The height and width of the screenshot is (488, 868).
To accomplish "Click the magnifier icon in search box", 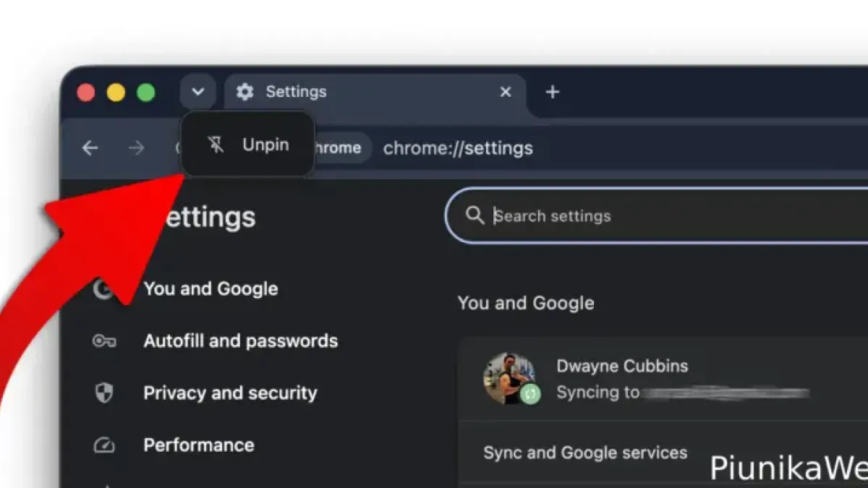I will pos(475,215).
